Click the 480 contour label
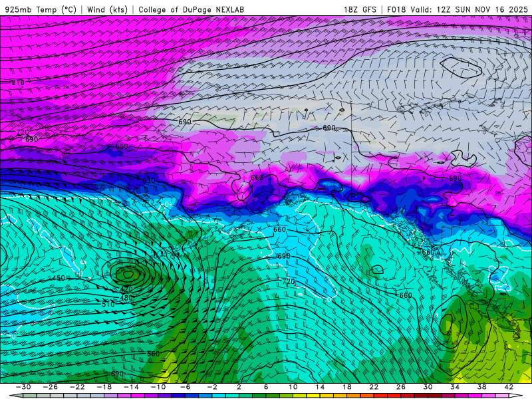532x399 pixels. pyautogui.click(x=126, y=298)
